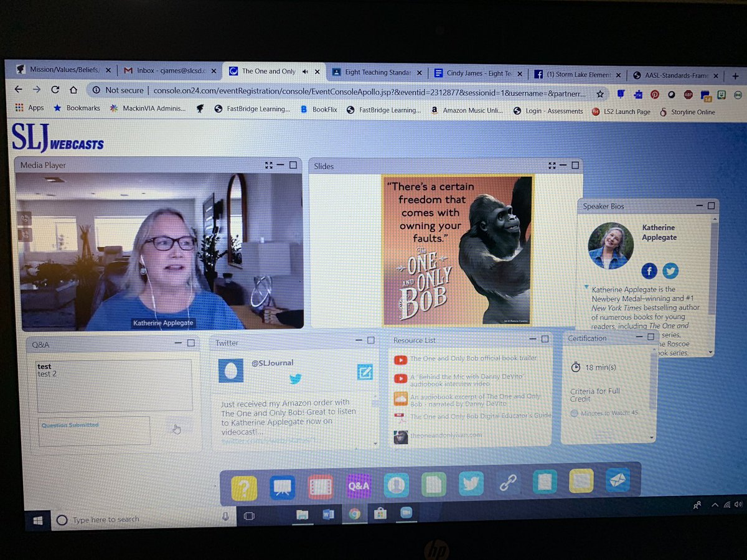Viewport: 747px width, 560px height.
Task: Open the blue presentation Slides icon in dock
Action: pos(282,487)
